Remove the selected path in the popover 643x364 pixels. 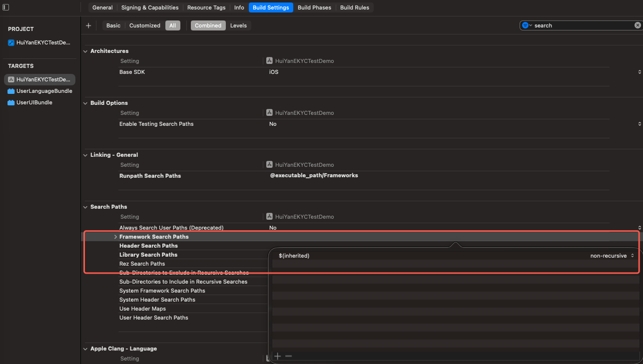pos(288,356)
